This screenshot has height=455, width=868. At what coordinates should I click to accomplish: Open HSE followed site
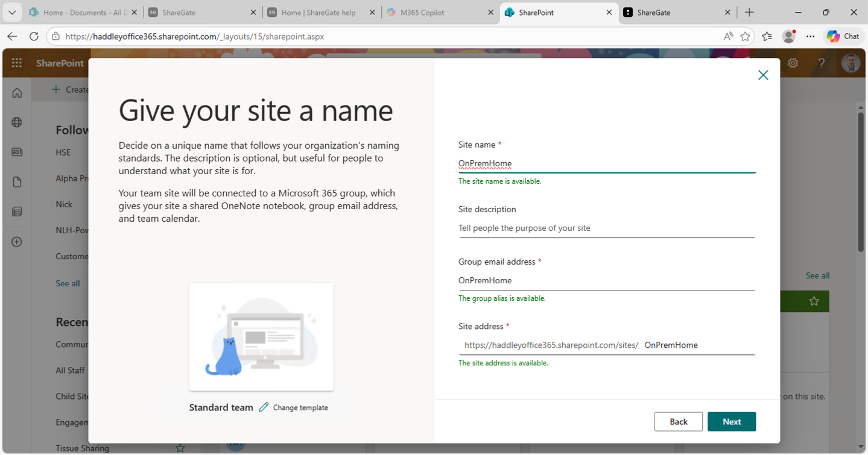point(63,152)
